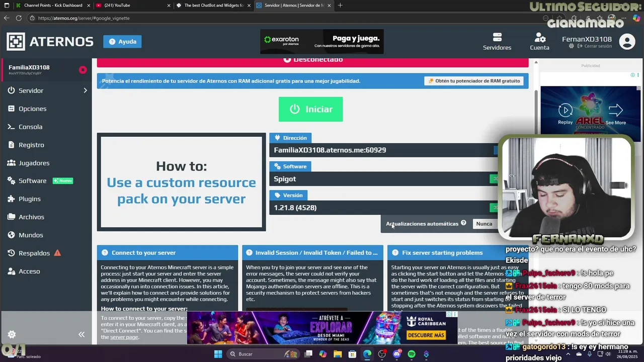Click Obtén tu potenciador de RAM gratuito
644x362 pixels.
pyautogui.click(x=473, y=81)
